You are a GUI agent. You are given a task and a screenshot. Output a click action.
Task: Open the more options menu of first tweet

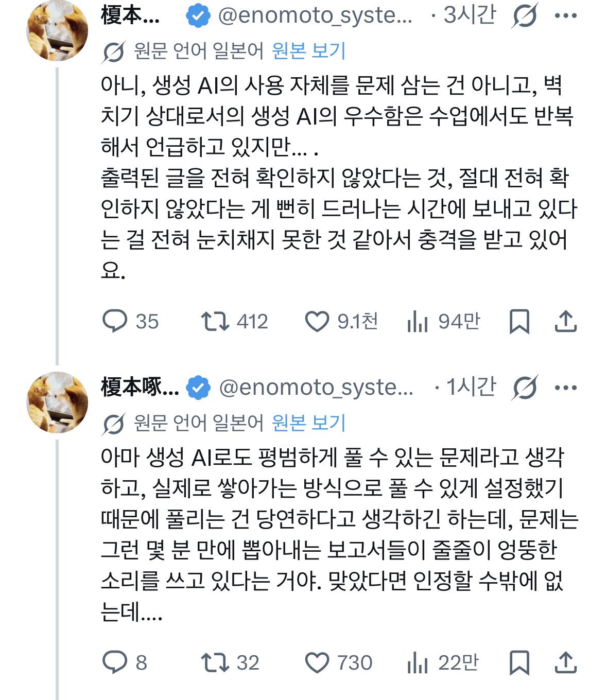(x=566, y=16)
